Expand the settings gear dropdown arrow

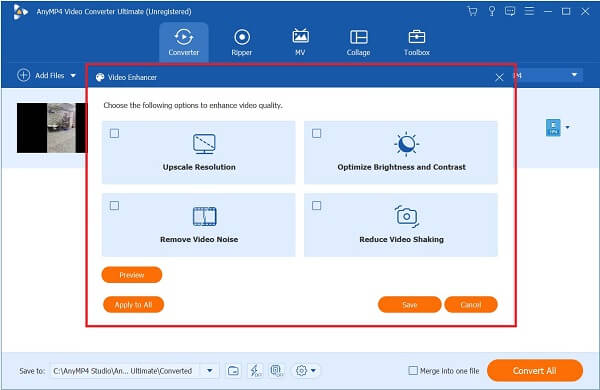pyautogui.click(x=313, y=370)
